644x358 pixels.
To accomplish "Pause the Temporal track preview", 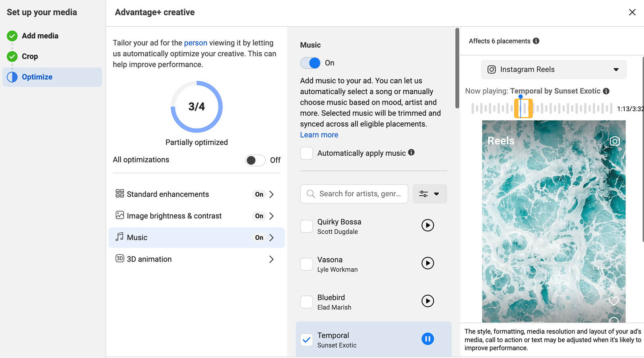I will [427, 339].
